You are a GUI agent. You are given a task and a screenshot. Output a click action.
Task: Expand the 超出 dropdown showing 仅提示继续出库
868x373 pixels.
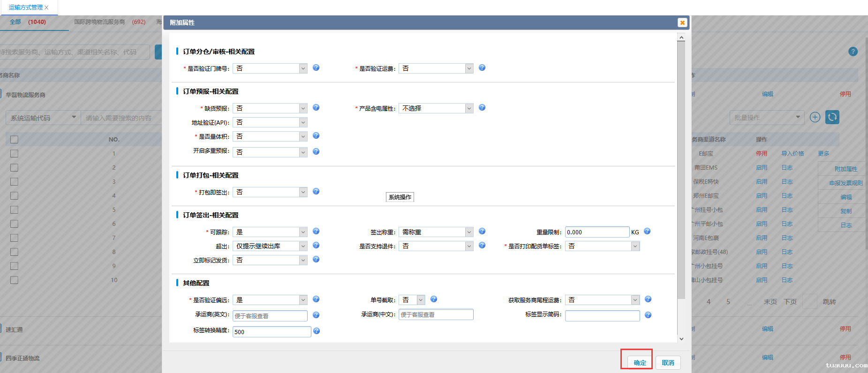(270, 246)
